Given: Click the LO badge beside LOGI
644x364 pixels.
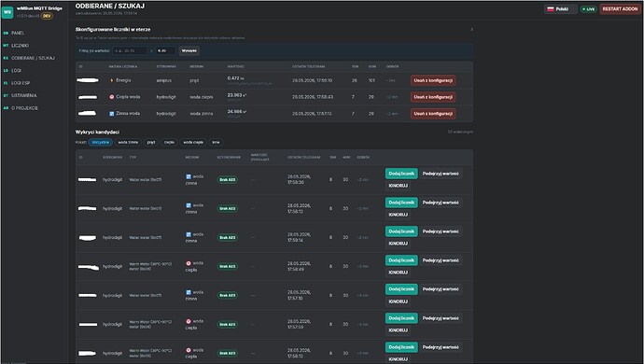Looking at the screenshot, I should (x=6, y=71).
